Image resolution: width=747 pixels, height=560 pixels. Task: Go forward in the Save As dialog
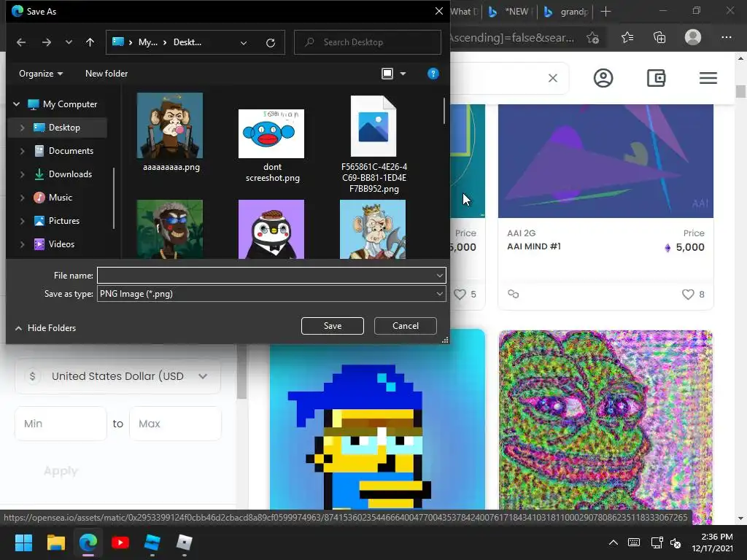tap(46, 42)
